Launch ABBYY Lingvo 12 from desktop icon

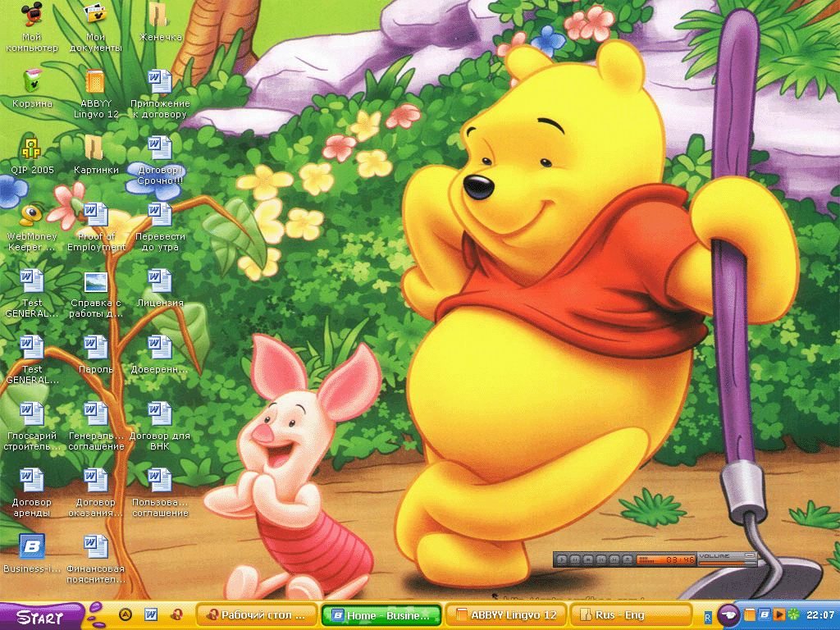(95, 94)
